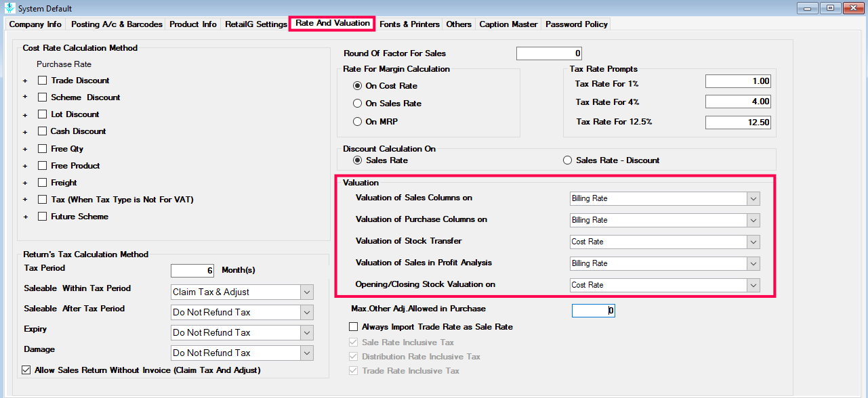Screen dimensions: 868x398
Task: Click the System Default app icon in title bar
Action: coord(9,8)
